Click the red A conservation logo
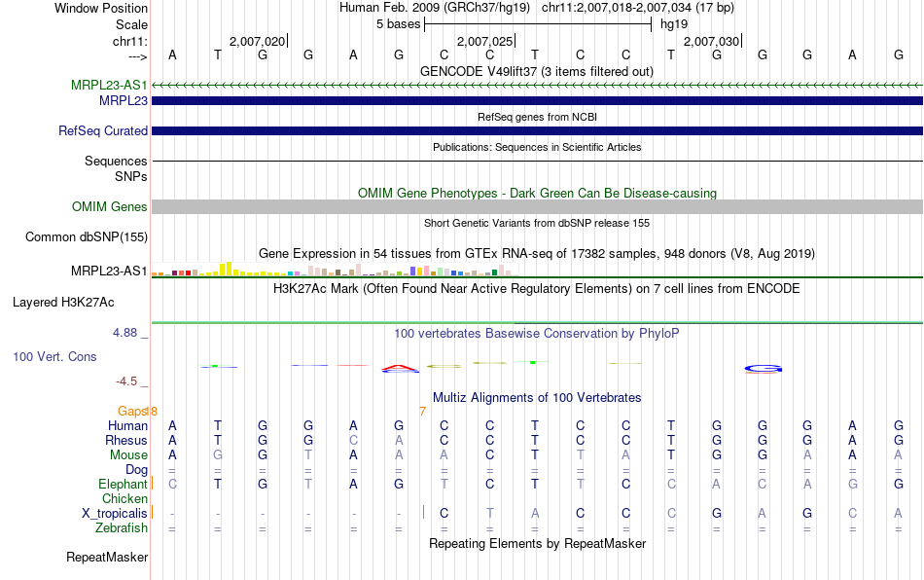The width and height of the screenshot is (924, 580). click(400, 369)
